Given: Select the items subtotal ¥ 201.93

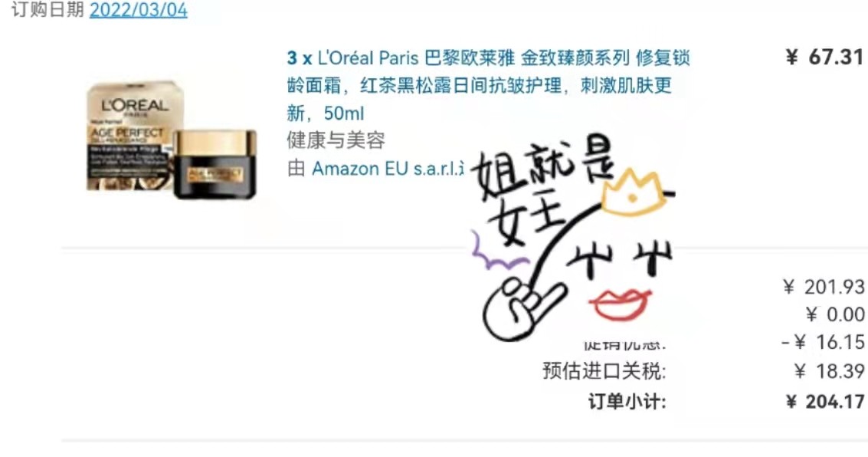Looking at the screenshot, I should pos(823,287).
